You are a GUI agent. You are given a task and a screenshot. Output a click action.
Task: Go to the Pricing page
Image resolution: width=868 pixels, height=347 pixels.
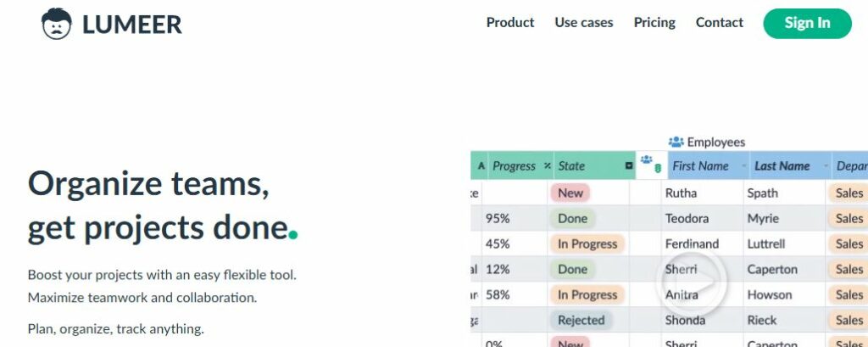654,23
